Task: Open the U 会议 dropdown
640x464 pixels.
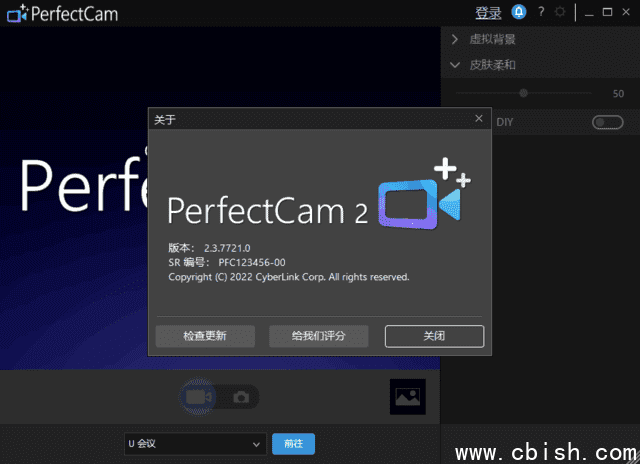Action: pyautogui.click(x=194, y=443)
